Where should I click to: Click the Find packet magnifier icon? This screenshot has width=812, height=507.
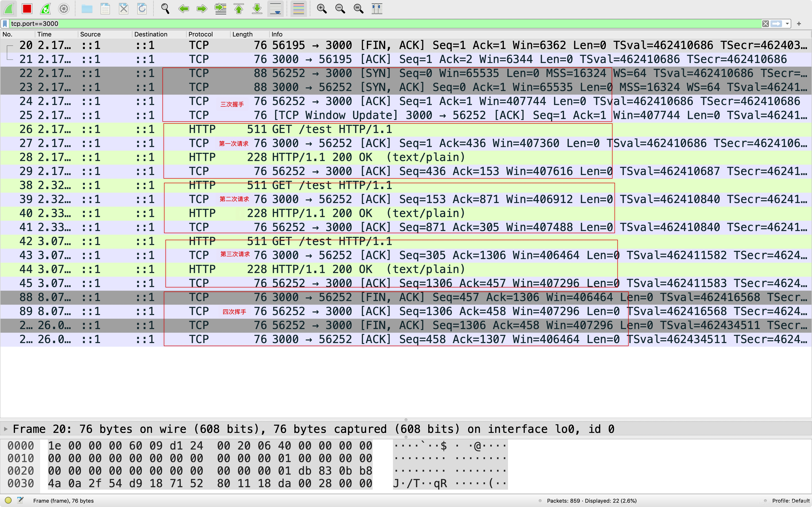pyautogui.click(x=165, y=9)
